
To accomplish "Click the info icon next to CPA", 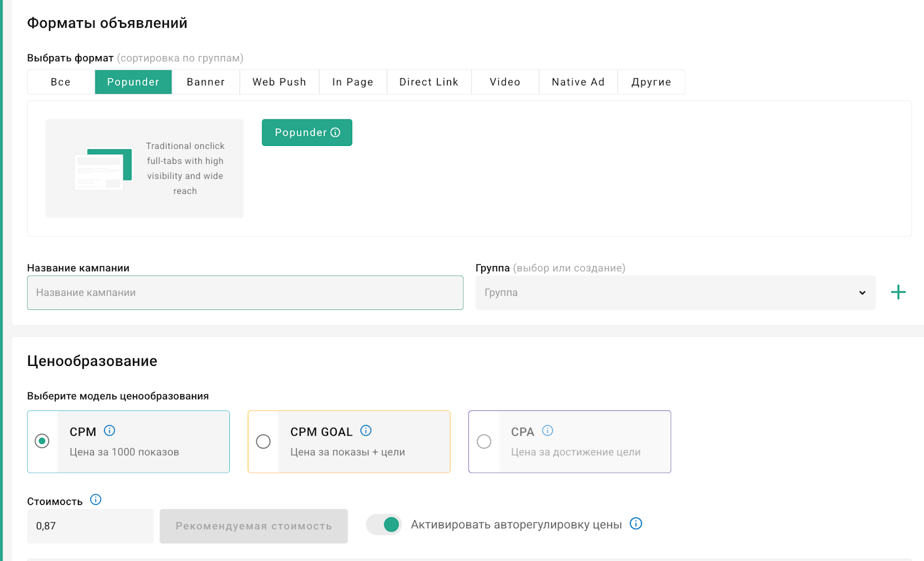I will (x=547, y=431).
